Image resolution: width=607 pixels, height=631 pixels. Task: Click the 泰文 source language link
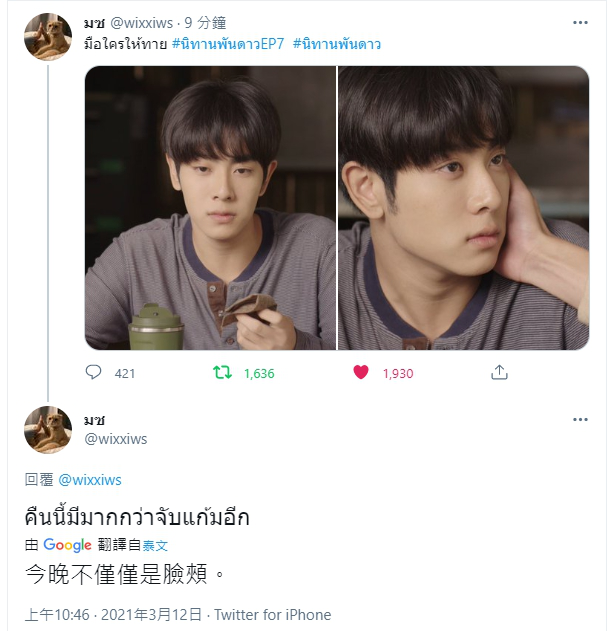155,545
